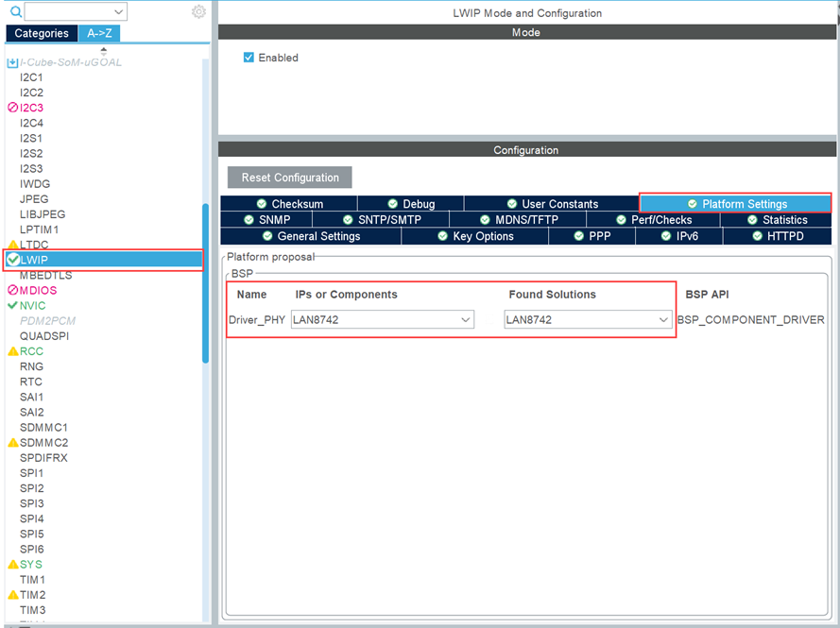Select MBEDTLS in the peripheral list
840x628 pixels.
pyautogui.click(x=45, y=275)
